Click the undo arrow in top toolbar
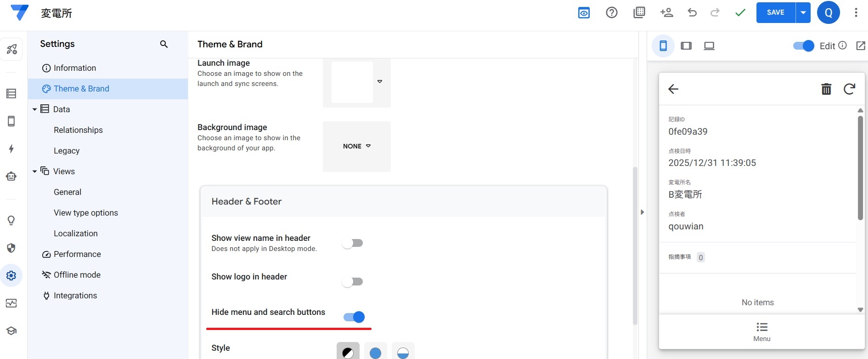The width and height of the screenshot is (868, 359). tap(692, 13)
